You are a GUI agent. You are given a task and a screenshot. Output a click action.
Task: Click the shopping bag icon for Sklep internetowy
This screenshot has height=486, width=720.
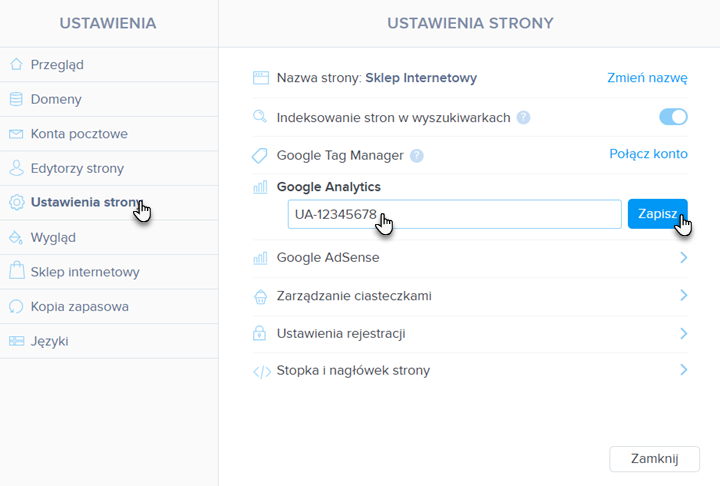[x=17, y=271]
